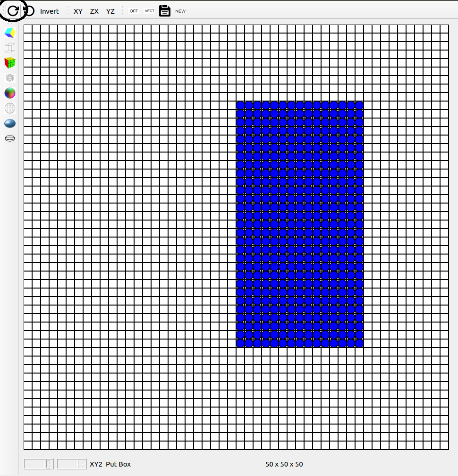Enable the XY plane view
This screenshot has width=458, height=476.
(78, 11)
